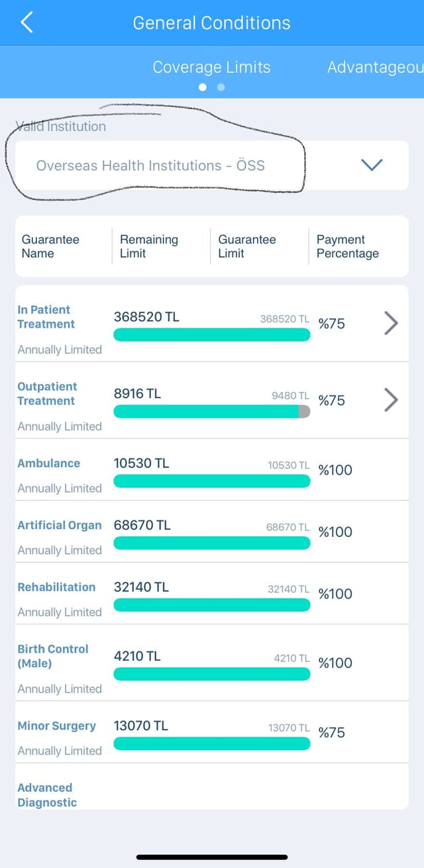This screenshot has width=424, height=868.
Task: Tap the Advanced Diagnostic guarantee label
Action: click(47, 795)
